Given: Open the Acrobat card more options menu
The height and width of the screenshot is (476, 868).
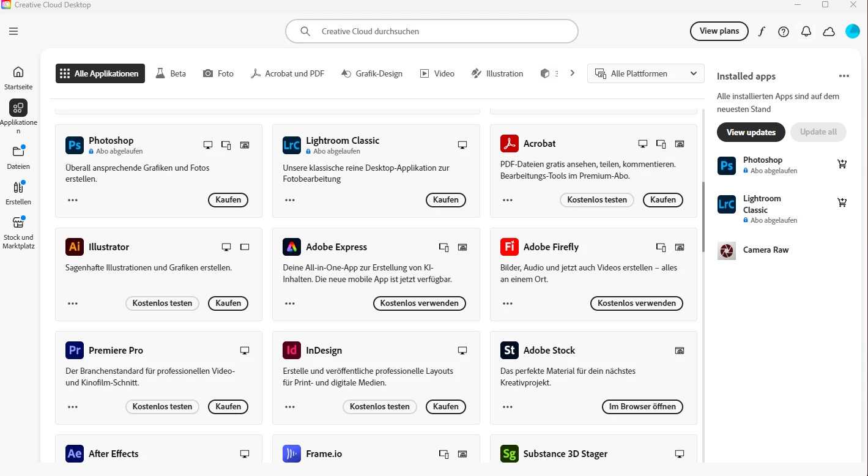Looking at the screenshot, I should click(x=508, y=200).
